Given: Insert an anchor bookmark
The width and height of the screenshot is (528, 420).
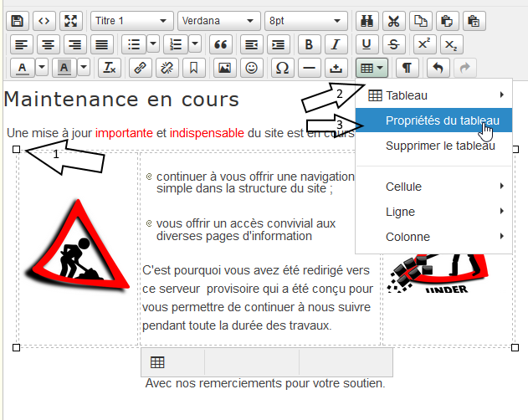Looking at the screenshot, I should pyautogui.click(x=193, y=68).
